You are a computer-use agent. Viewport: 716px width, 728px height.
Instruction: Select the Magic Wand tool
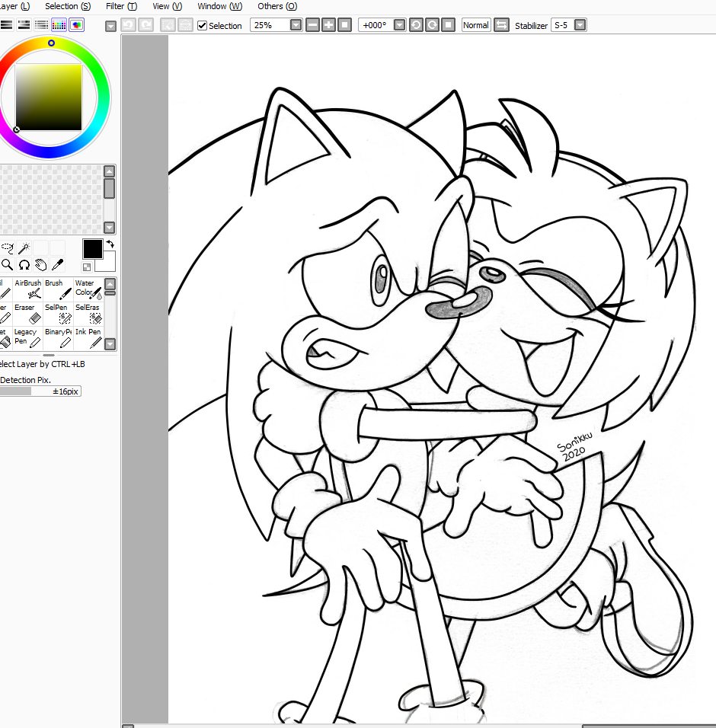[x=24, y=248]
